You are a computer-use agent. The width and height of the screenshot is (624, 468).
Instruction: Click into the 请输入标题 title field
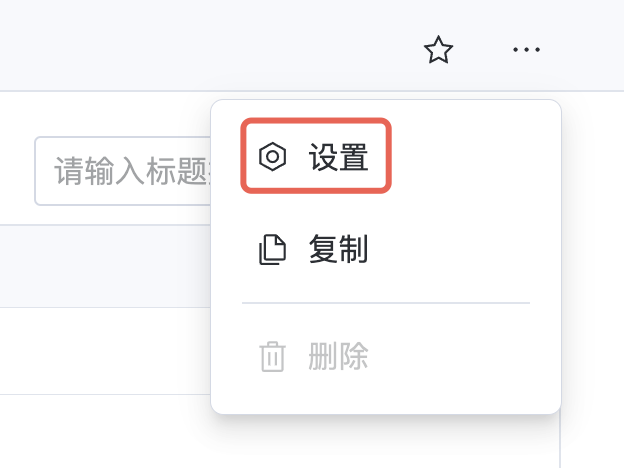(123, 171)
